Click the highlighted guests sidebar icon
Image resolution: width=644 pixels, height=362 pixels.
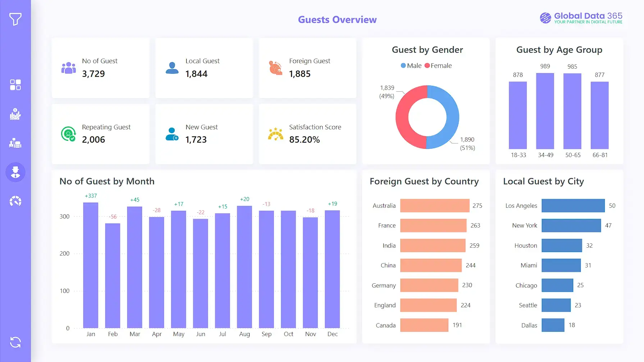pyautogui.click(x=15, y=172)
